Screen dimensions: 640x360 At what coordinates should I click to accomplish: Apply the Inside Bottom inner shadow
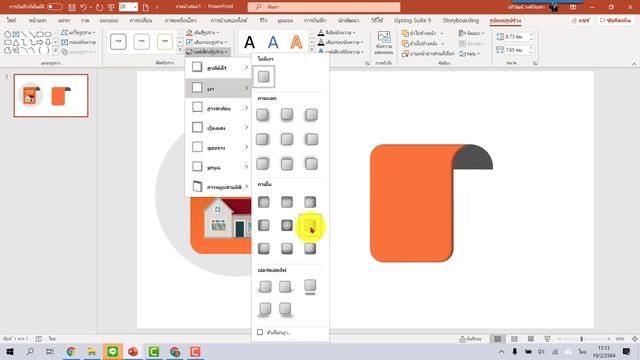tap(287, 248)
